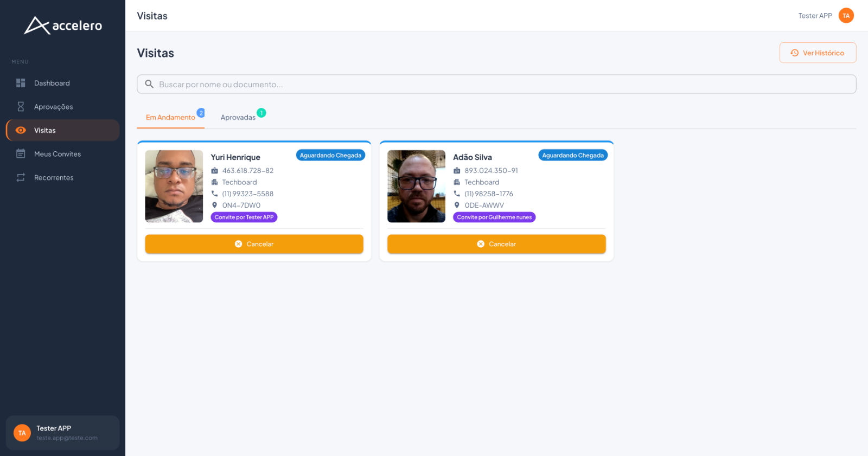868x456 pixels.
Task: Click Yuri Henrique's document ID icon
Action: [214, 171]
